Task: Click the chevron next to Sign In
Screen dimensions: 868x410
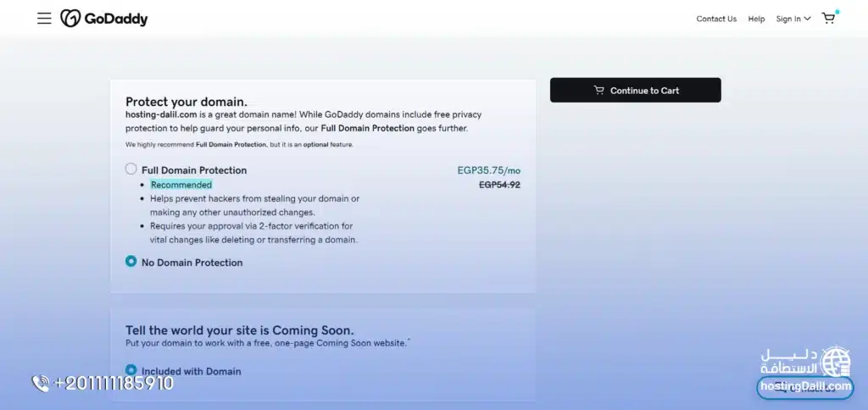Action: pos(807,19)
